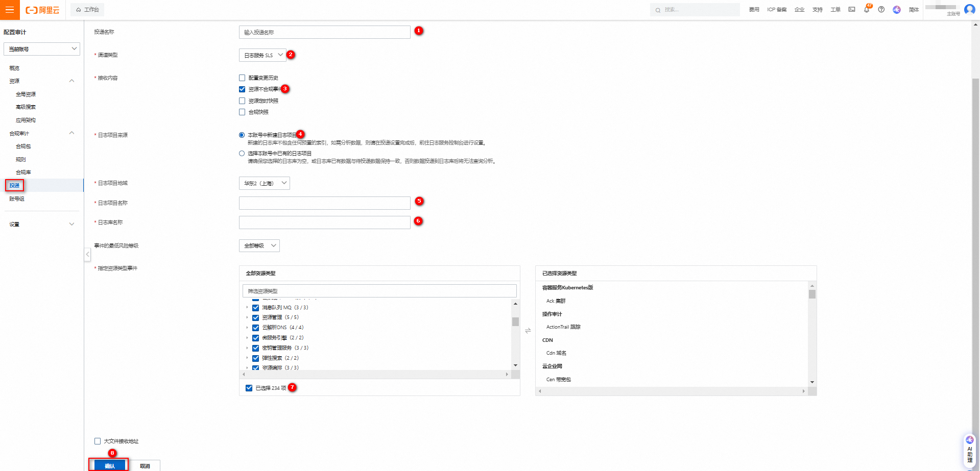Open 账号组 in the sidebar

coord(17,199)
